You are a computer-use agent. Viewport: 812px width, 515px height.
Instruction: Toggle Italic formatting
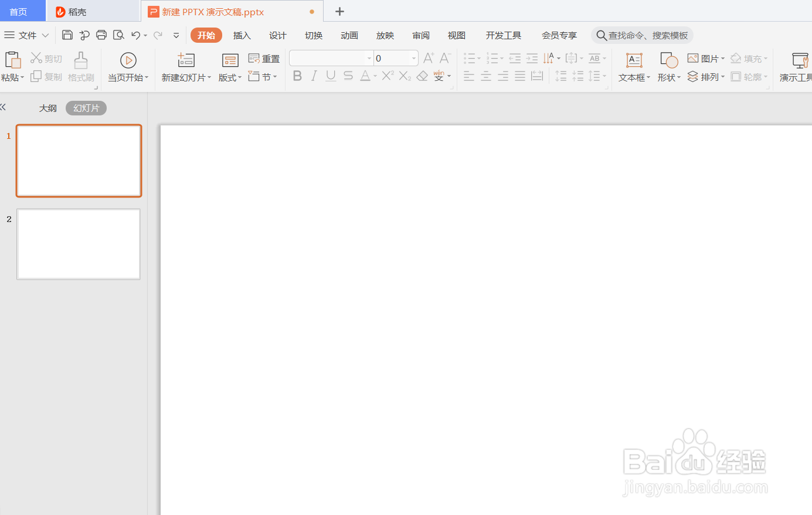[x=314, y=76]
